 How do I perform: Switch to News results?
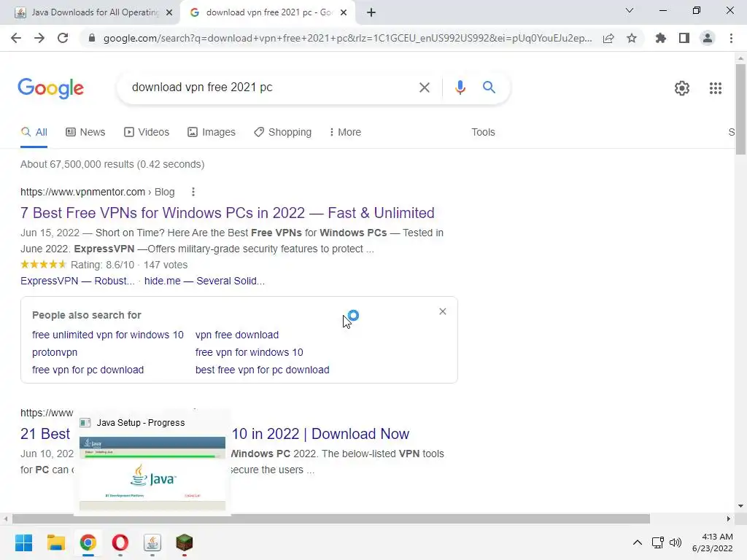coord(85,132)
